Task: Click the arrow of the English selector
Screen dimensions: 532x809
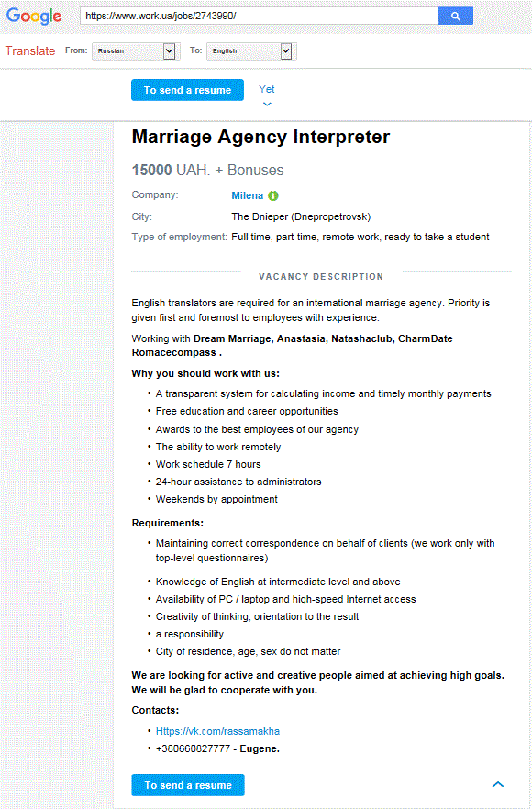Action: [x=286, y=51]
